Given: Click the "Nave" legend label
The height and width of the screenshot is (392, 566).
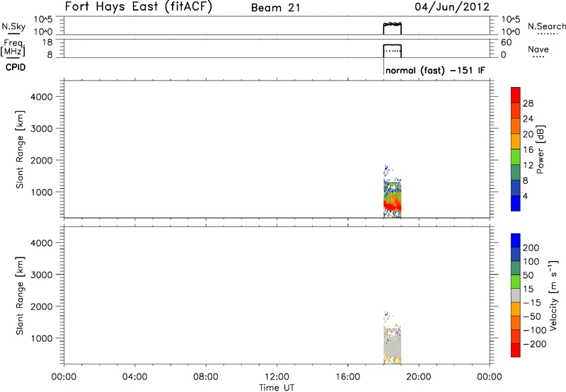Looking at the screenshot, I should click(x=538, y=49).
